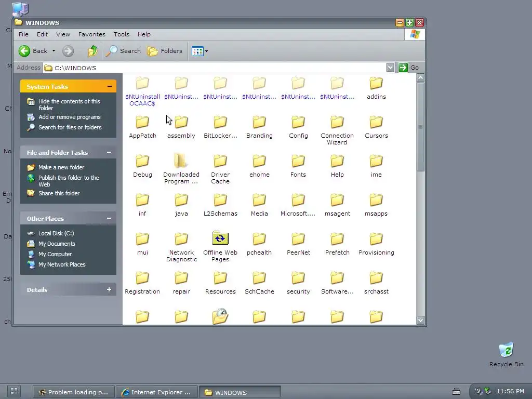Click the Views icon in toolbar

click(197, 51)
